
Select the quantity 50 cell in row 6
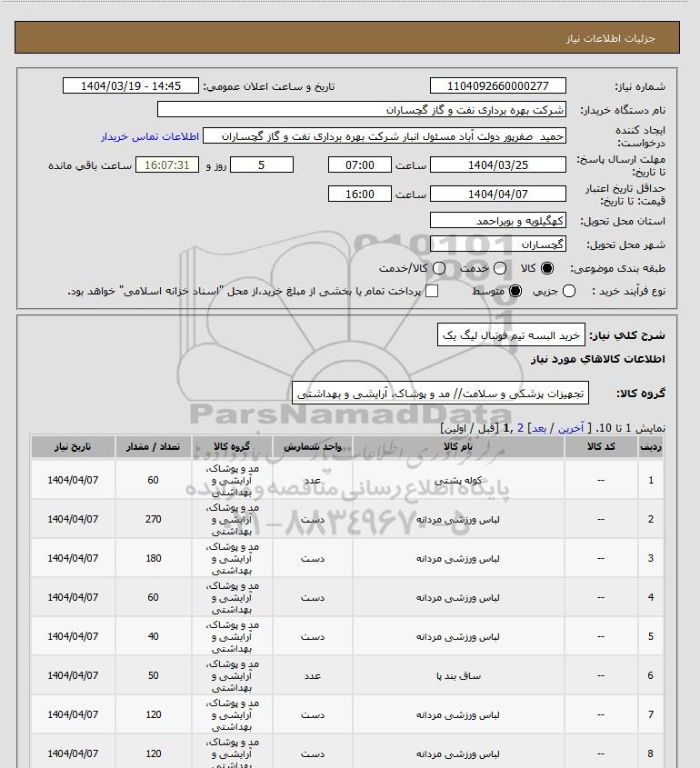pyautogui.click(x=154, y=675)
